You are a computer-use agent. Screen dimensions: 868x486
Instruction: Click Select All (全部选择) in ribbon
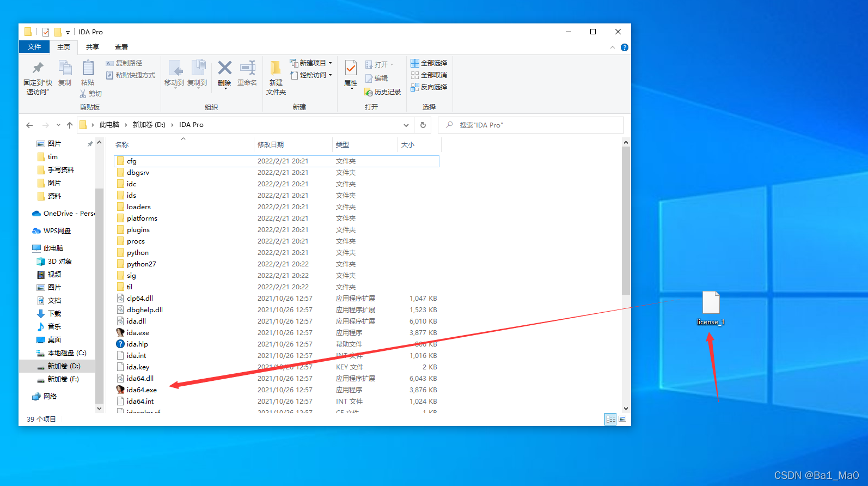(429, 63)
